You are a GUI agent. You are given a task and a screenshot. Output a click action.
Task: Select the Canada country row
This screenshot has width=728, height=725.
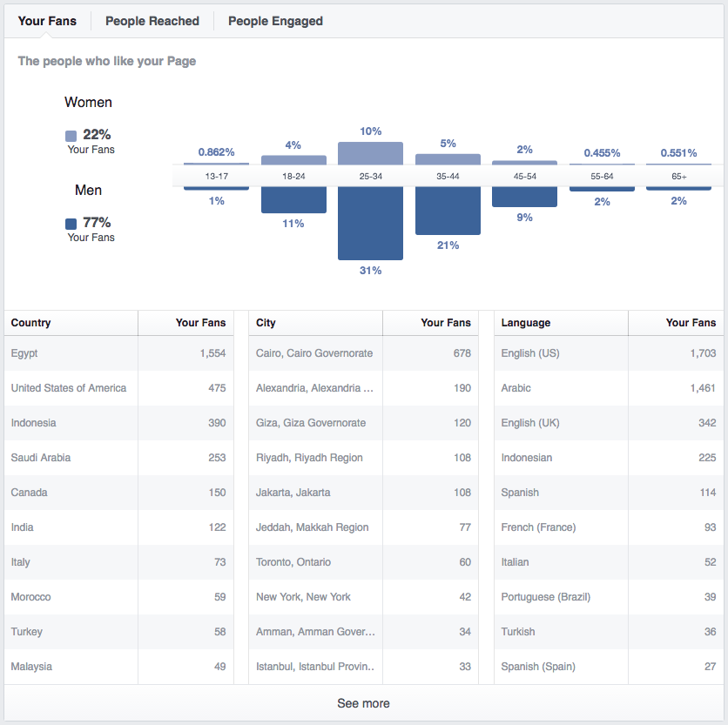[118, 493]
